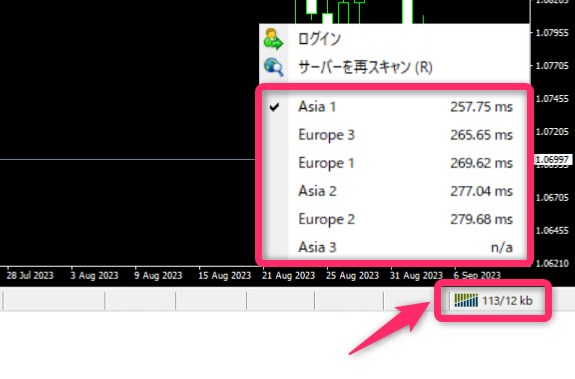
Task: Click the rescan servers globe icon
Action: pos(274,67)
